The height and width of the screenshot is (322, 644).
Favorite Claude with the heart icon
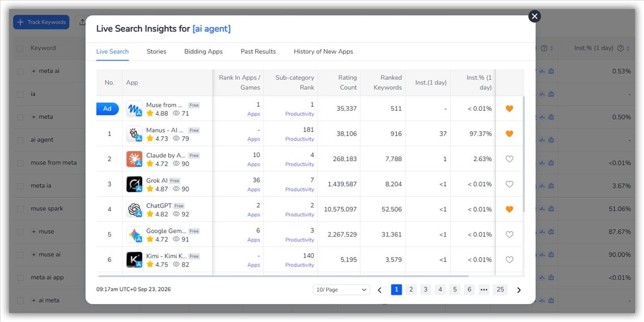[510, 159]
